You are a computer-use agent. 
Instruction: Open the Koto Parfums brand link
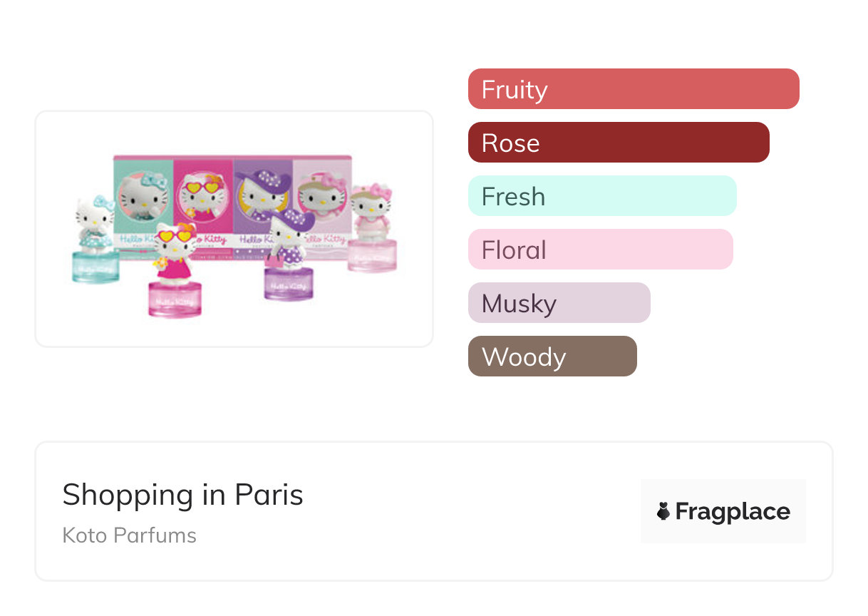(129, 535)
